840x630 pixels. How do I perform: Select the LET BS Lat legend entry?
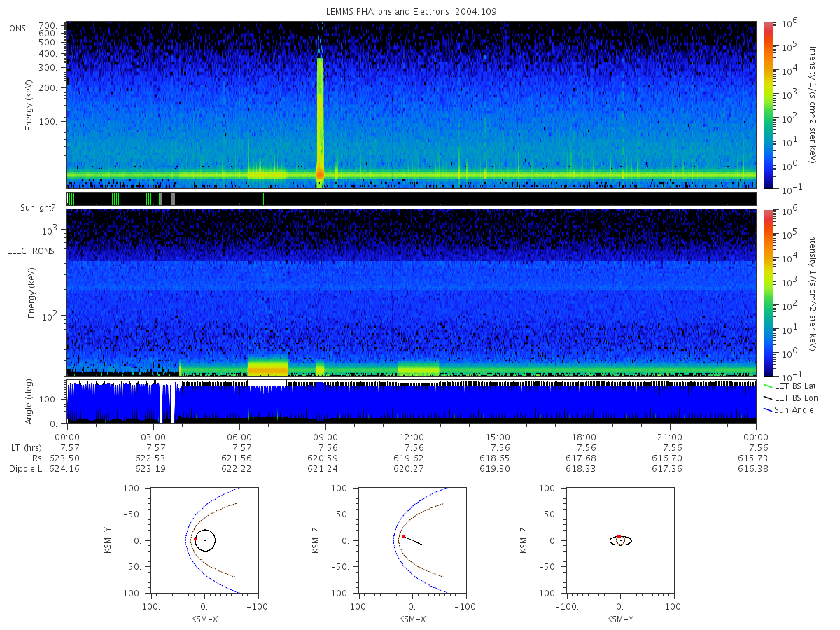tap(789, 386)
